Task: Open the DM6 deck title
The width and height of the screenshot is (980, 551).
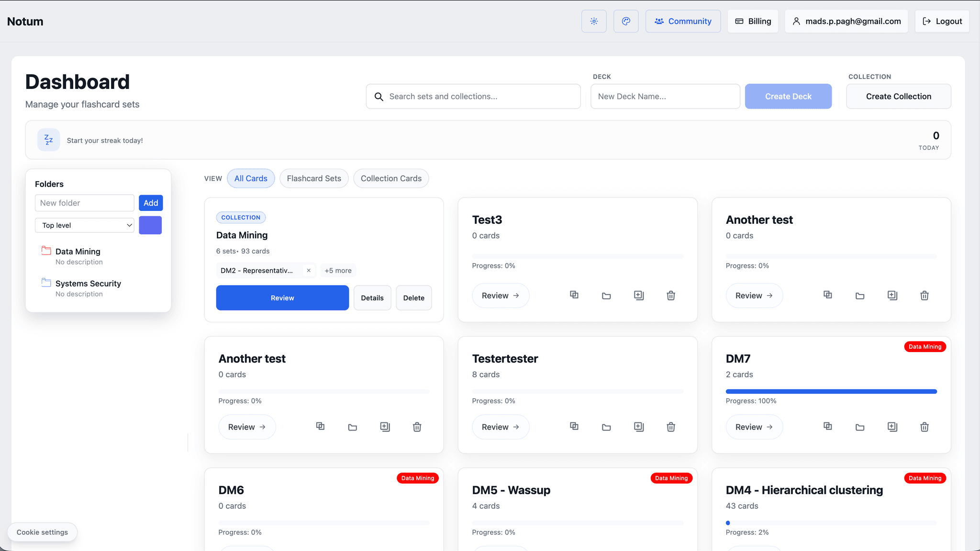Action: point(231,490)
